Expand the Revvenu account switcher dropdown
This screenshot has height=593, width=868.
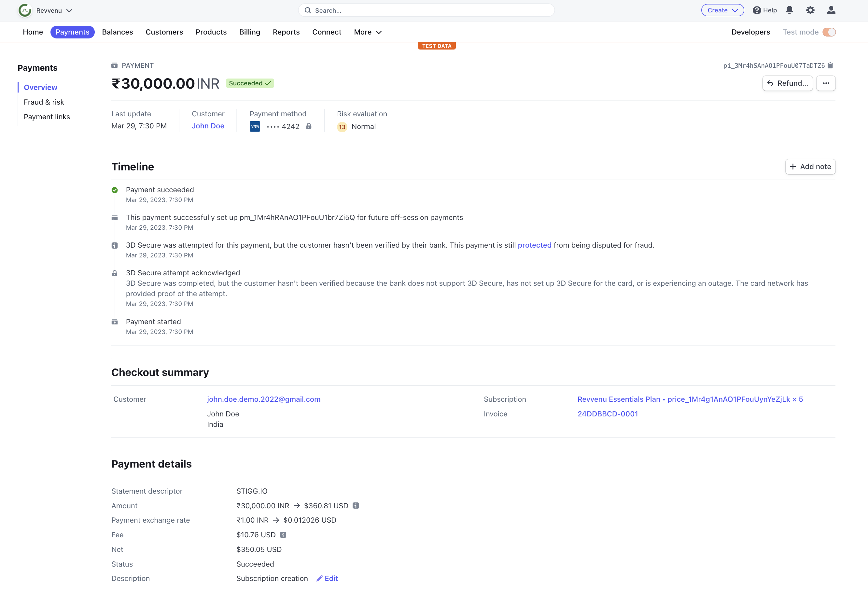click(x=69, y=10)
